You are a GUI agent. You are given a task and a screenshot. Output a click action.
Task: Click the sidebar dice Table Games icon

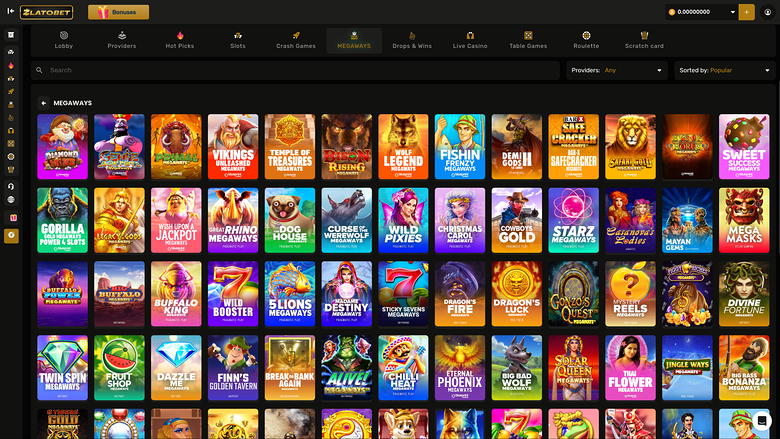[11, 143]
